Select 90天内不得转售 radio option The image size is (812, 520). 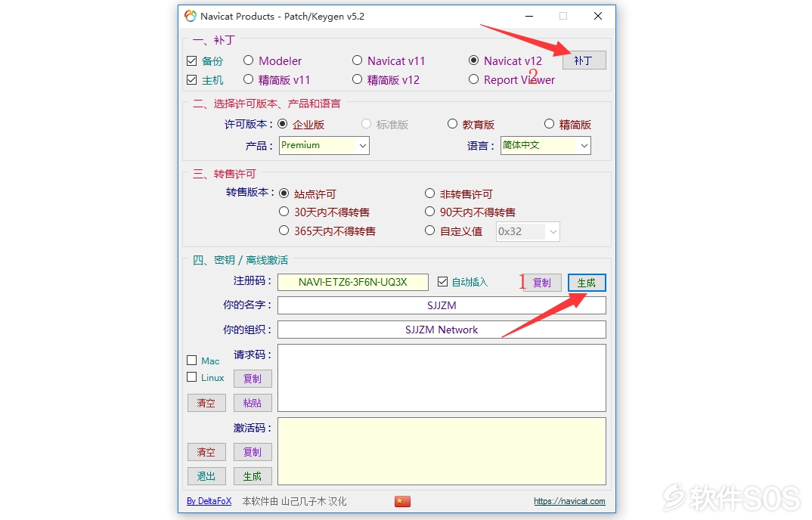(430, 212)
